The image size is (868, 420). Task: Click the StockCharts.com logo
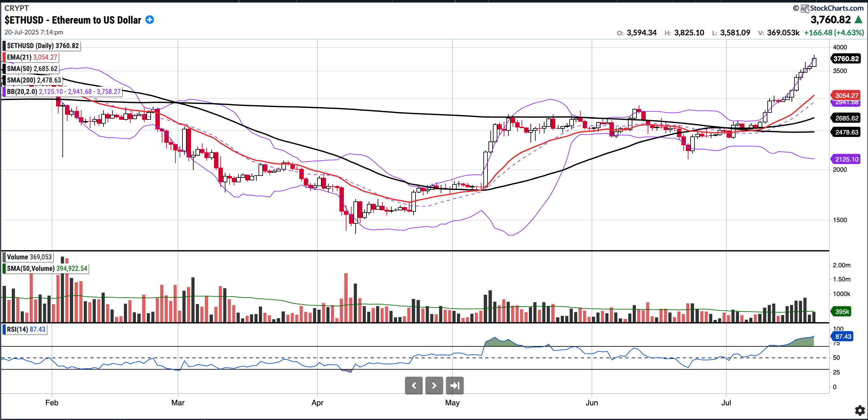pyautogui.click(x=832, y=8)
